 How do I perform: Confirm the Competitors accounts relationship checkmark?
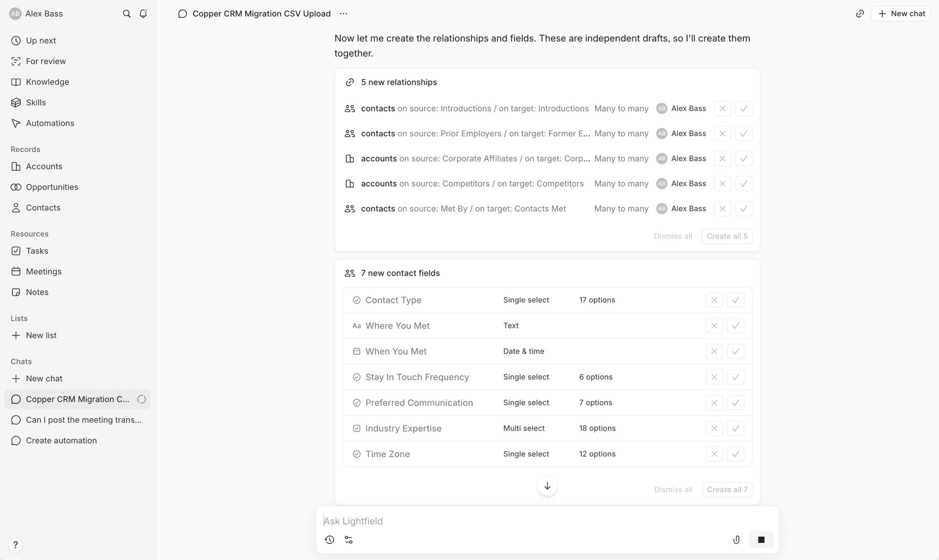pos(743,184)
